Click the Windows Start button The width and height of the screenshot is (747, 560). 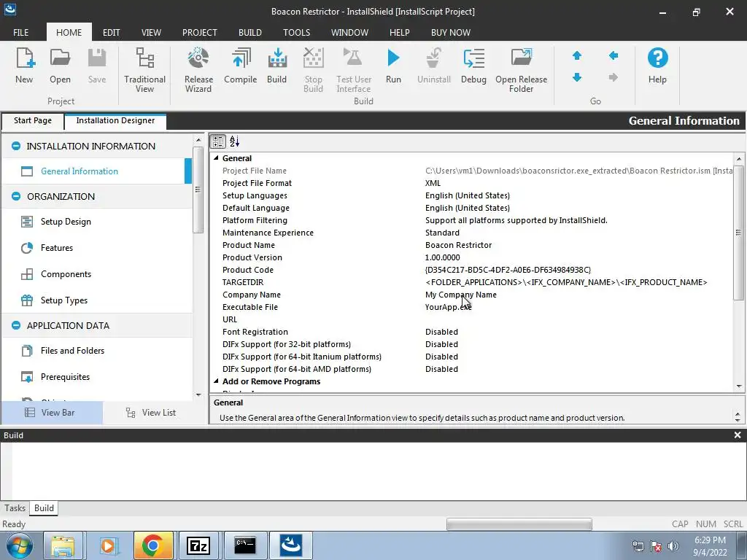pyautogui.click(x=19, y=545)
